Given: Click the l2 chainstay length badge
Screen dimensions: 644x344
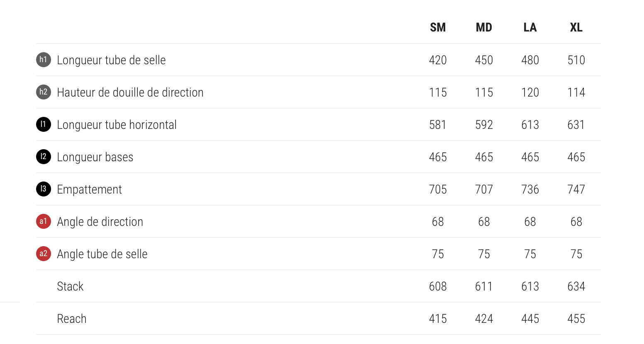Looking at the screenshot, I should [x=44, y=157].
